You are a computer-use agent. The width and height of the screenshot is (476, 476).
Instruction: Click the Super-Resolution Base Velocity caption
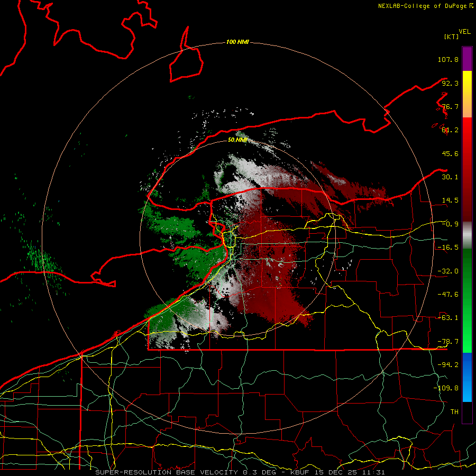(240, 472)
